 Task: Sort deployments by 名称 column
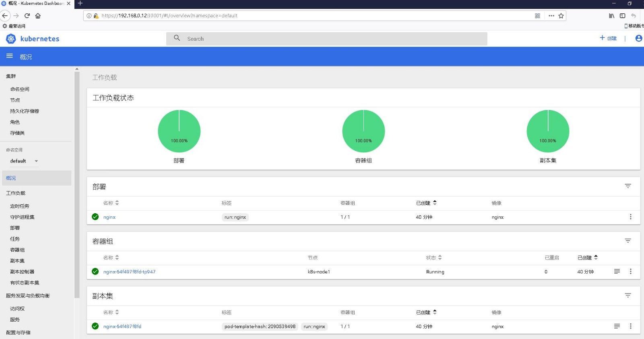(111, 203)
